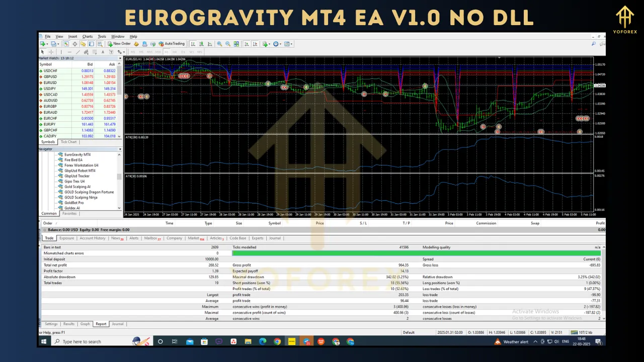
Task: Select the candlestick chart type icon
Action: pyautogui.click(x=201, y=44)
